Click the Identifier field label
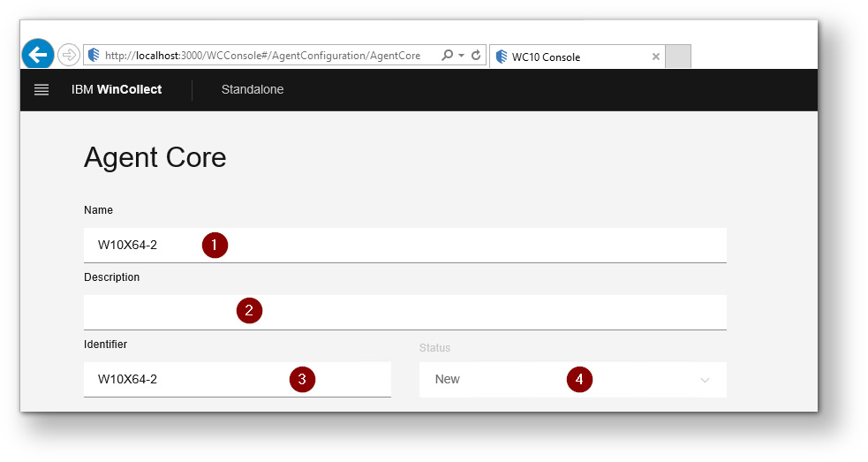 point(106,344)
